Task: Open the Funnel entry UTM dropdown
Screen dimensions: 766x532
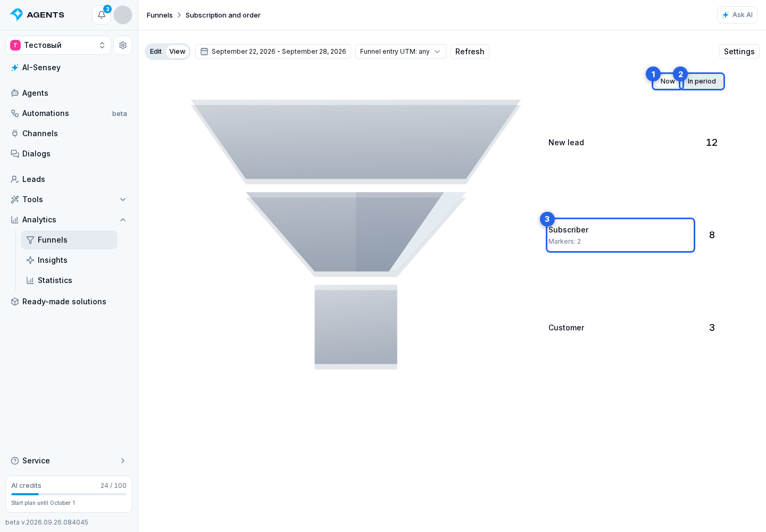Action: (401, 52)
